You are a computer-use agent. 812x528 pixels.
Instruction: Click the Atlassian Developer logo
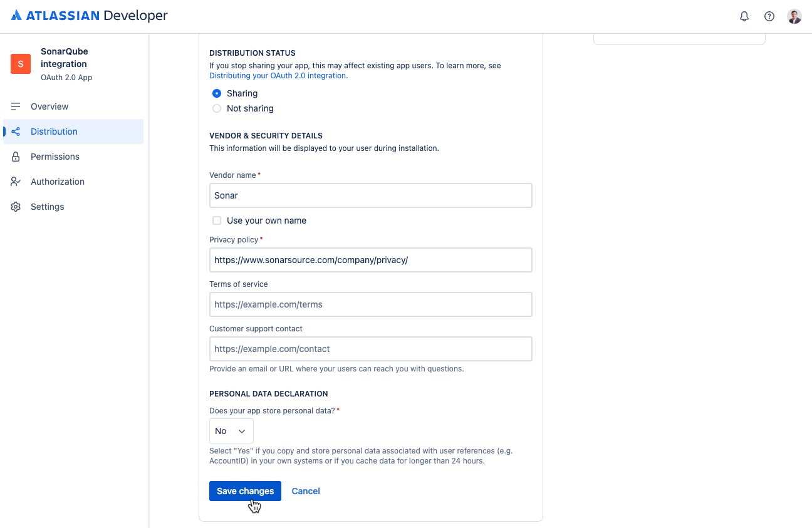coord(90,16)
